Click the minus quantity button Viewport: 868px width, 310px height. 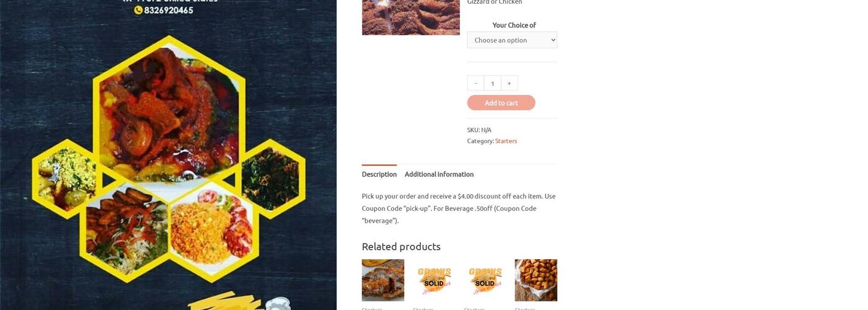[x=476, y=83]
